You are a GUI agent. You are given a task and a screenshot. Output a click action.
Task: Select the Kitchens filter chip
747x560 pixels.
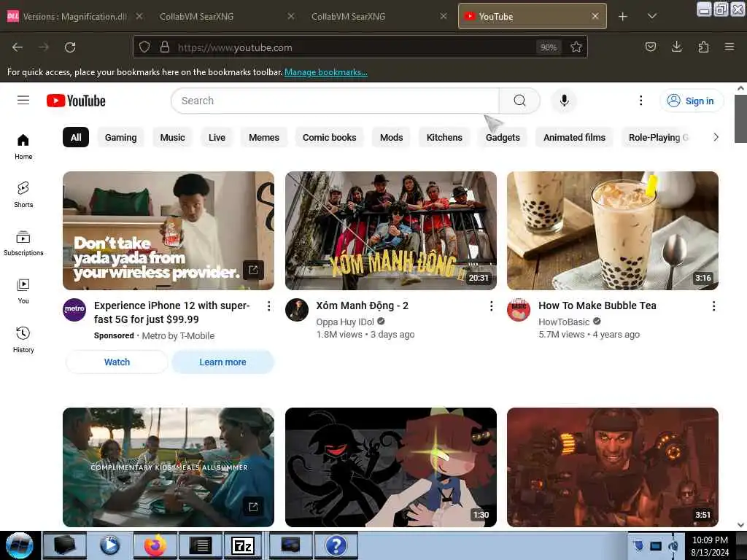pyautogui.click(x=444, y=137)
